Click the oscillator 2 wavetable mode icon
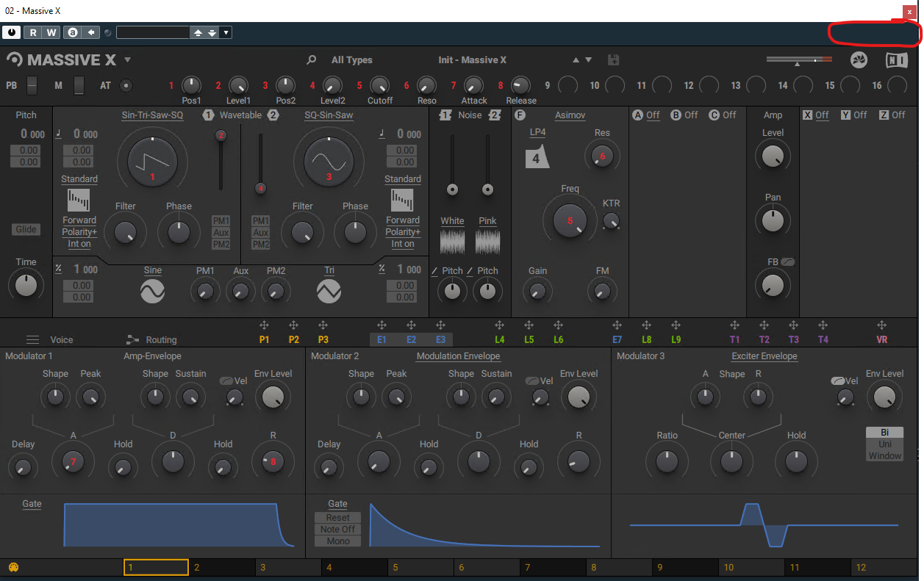 point(402,200)
